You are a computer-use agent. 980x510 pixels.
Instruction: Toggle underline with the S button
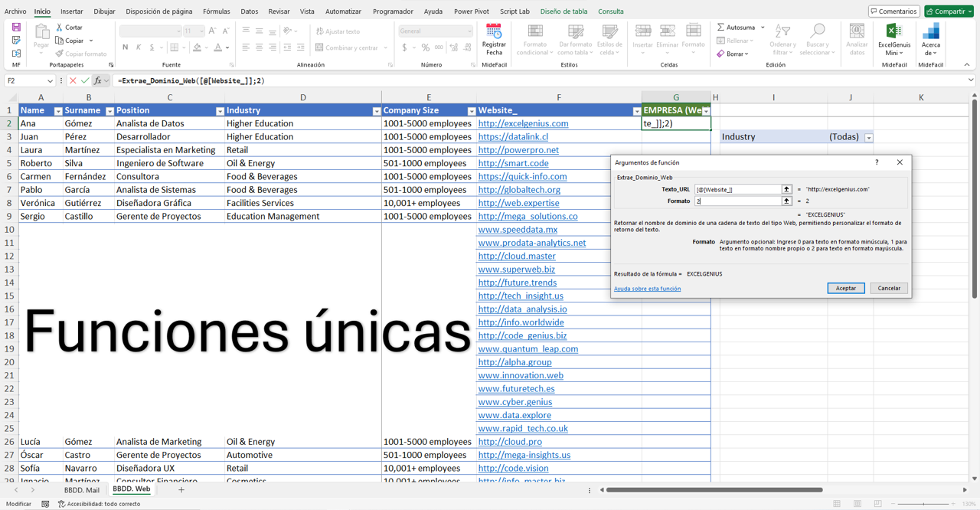[152, 47]
